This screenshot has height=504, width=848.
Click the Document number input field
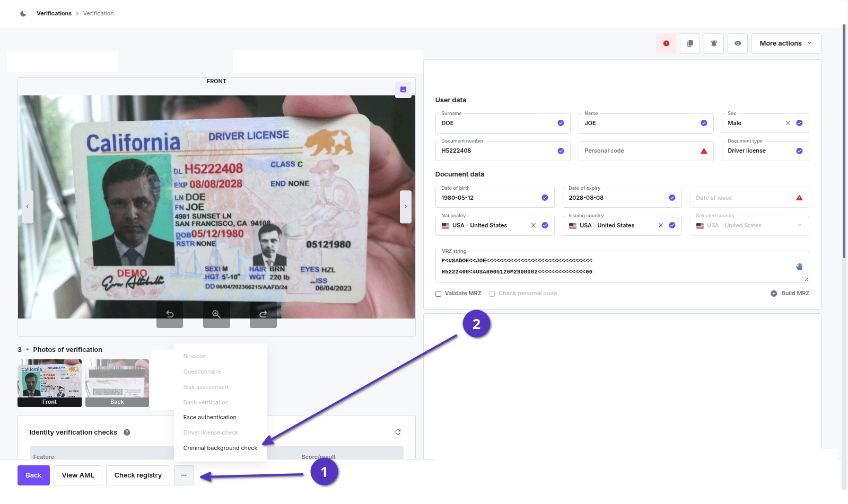[x=503, y=151]
